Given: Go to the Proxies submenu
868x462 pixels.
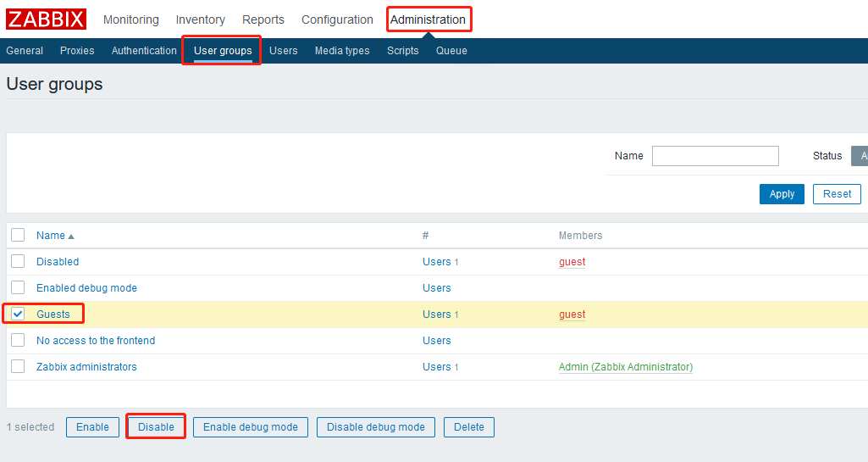Looking at the screenshot, I should pos(77,50).
